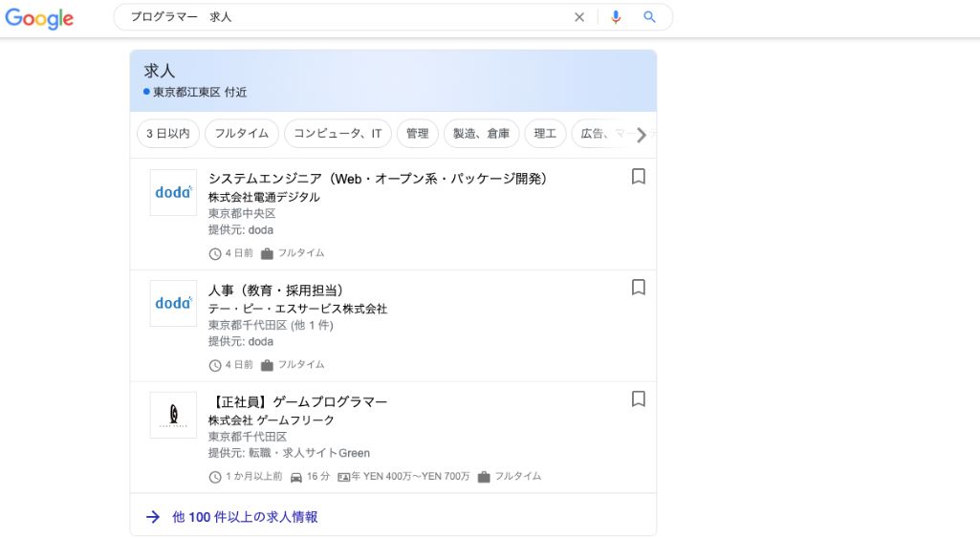Open 他100件以上の求人情報 link
Image resolution: width=980 pixels, height=538 pixels.
[245, 517]
